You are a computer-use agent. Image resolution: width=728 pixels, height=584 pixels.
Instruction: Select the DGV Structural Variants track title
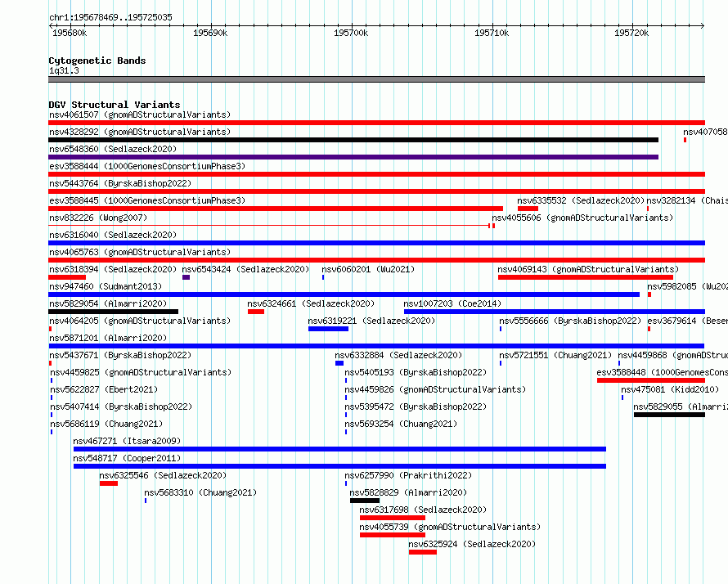(x=115, y=105)
